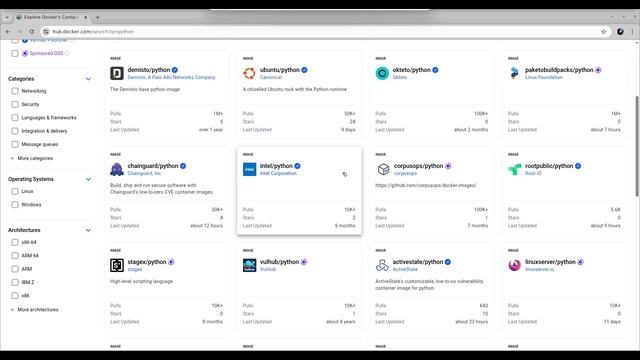640x360 pixels.
Task: Check the IBM Z architecture checkbox
Action: point(15,282)
